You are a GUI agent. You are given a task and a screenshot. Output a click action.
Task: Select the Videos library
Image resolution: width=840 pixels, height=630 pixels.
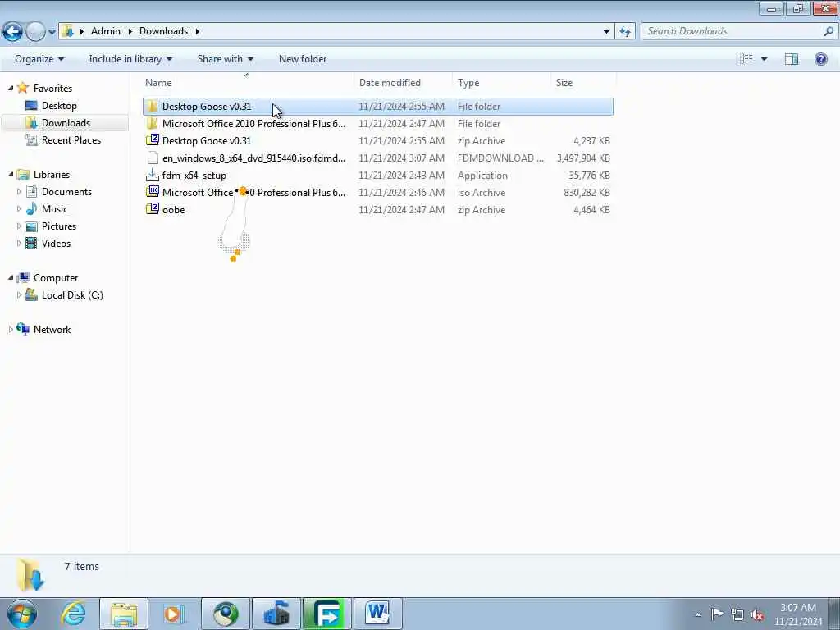[x=56, y=243]
